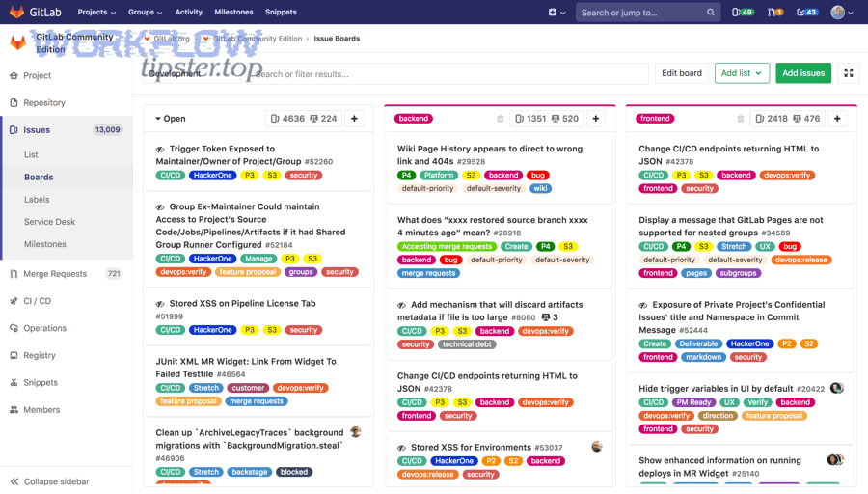Click the Registry sidebar icon
868x494 pixels.
click(14, 356)
